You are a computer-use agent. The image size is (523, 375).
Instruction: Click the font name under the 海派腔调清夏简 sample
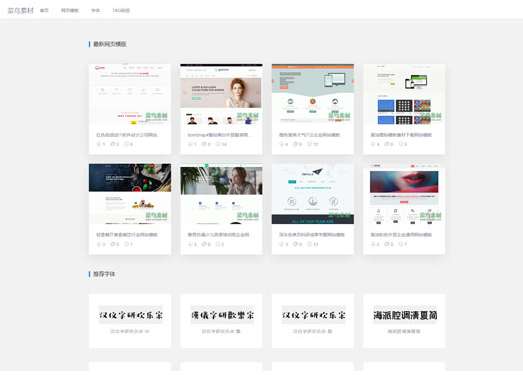point(404,331)
